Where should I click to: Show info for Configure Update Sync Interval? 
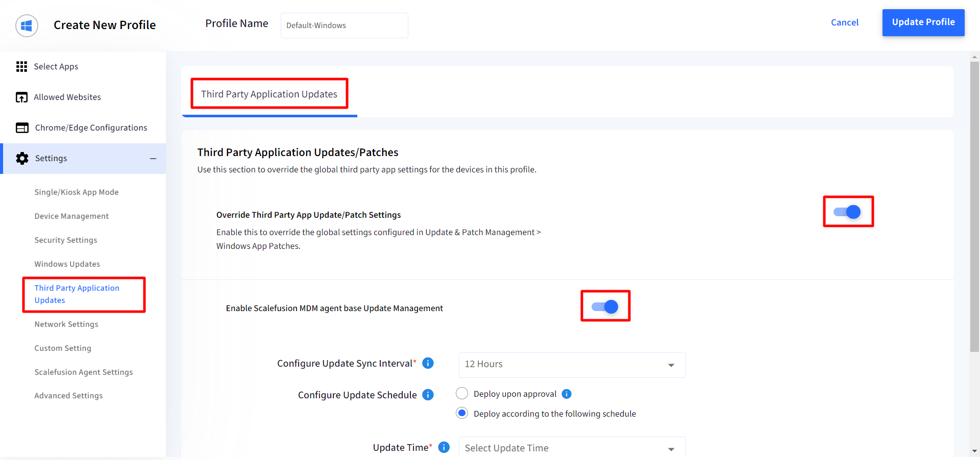click(x=428, y=363)
